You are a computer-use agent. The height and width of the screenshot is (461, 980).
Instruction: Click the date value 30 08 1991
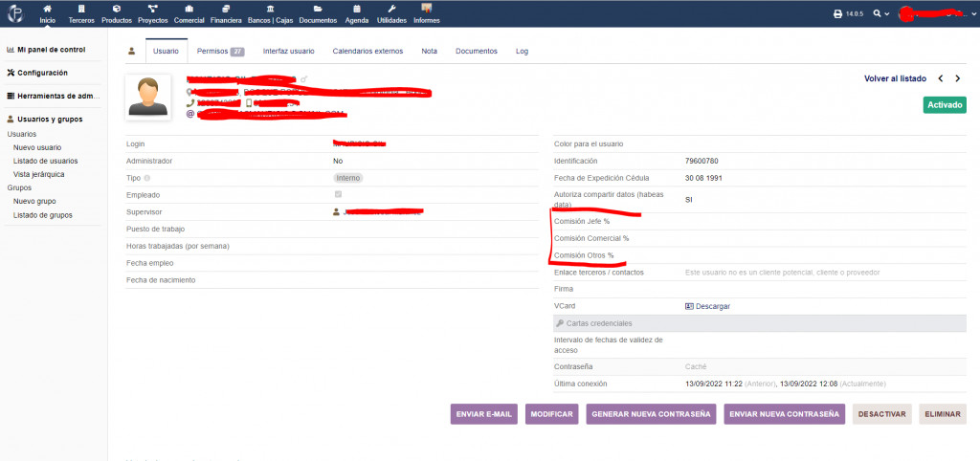pos(703,178)
